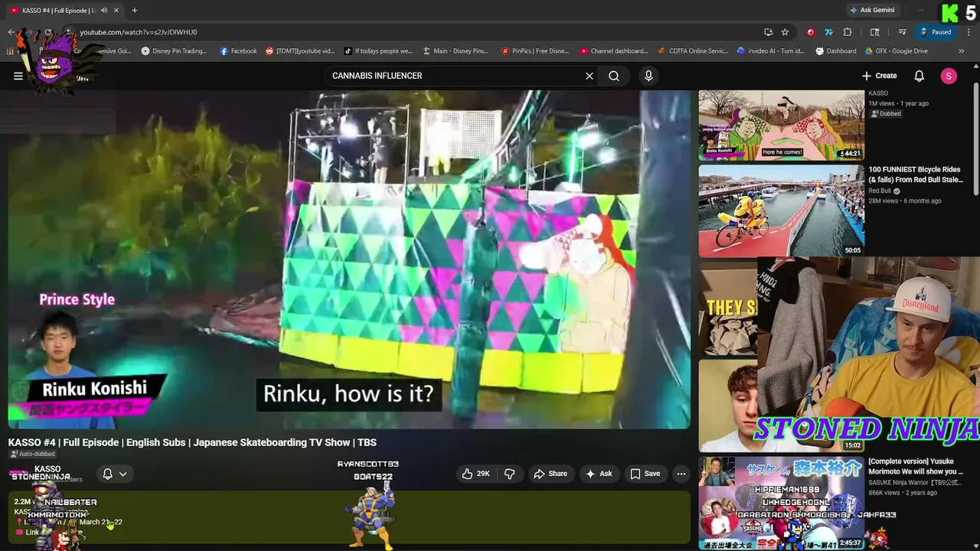
Task: Open the Main - Disney Pins bookmark
Action: click(455, 51)
